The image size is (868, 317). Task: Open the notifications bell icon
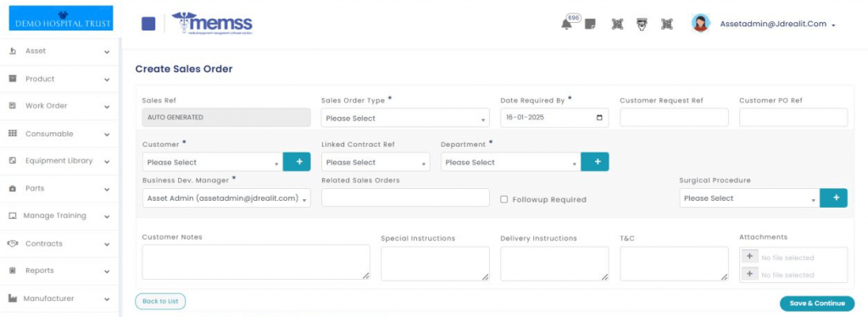(x=566, y=24)
